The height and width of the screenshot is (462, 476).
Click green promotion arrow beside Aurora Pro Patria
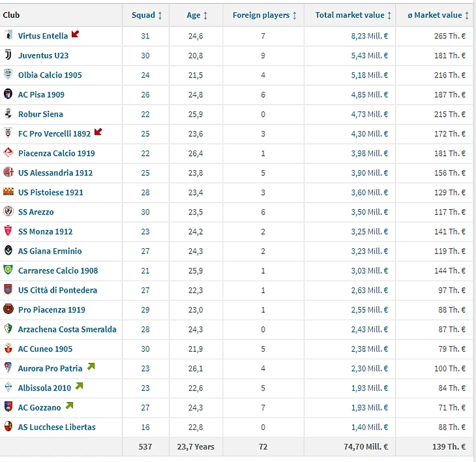91,367
